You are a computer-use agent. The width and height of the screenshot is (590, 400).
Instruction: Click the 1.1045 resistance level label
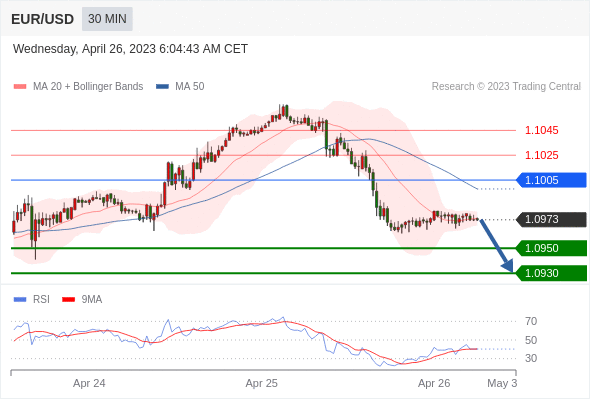[x=541, y=131]
